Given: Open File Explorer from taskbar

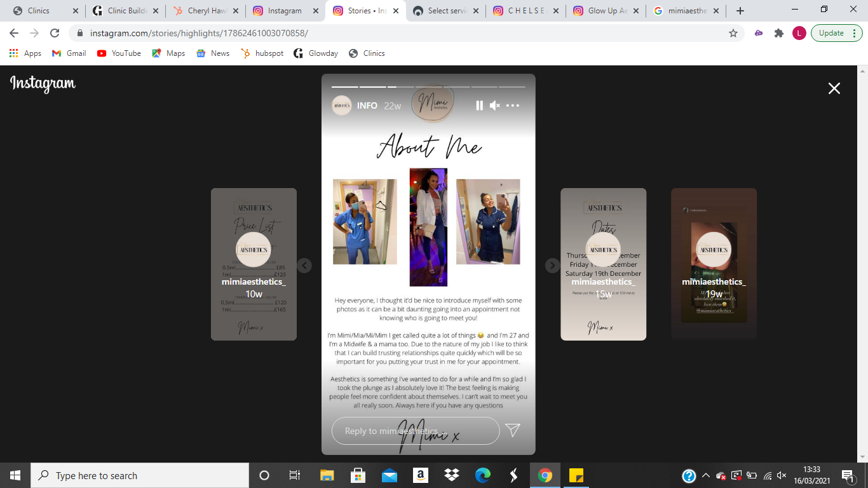Looking at the screenshot, I should point(327,475).
